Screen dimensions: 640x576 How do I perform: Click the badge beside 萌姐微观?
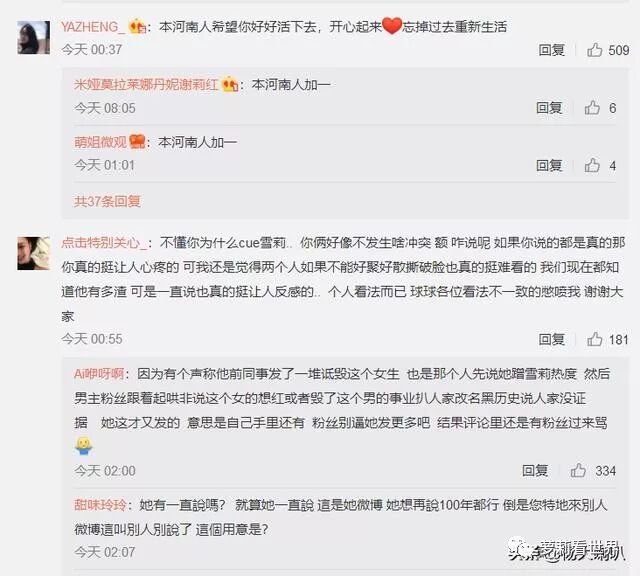click(x=137, y=142)
